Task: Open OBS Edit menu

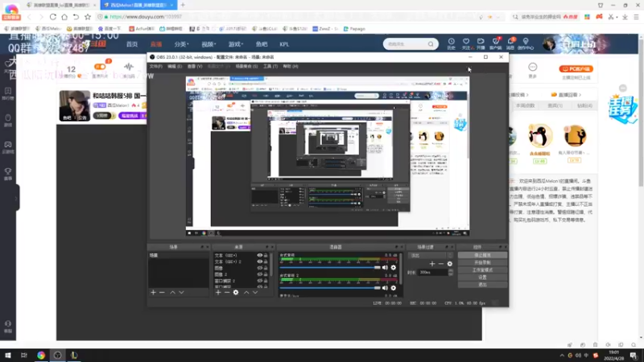Action: (175, 67)
